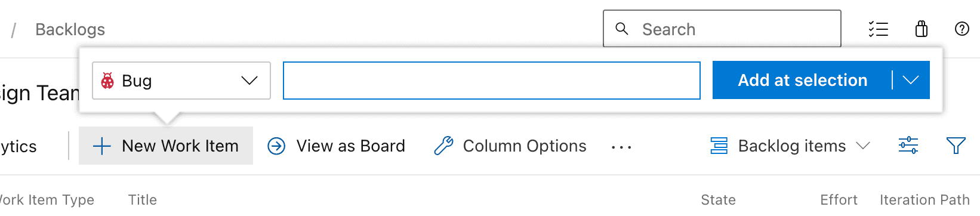The width and height of the screenshot is (980, 216).
Task: Click inside the Search box
Action: [722, 29]
